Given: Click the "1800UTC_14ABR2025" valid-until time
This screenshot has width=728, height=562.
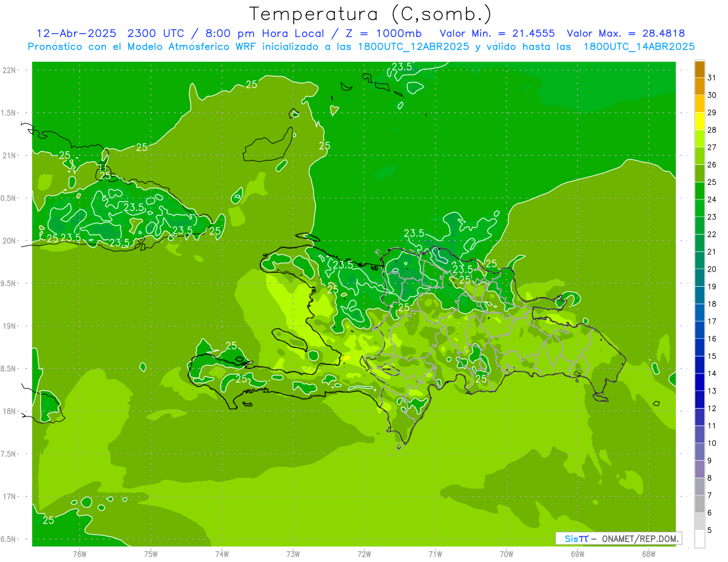Looking at the screenshot, I should [x=639, y=47].
